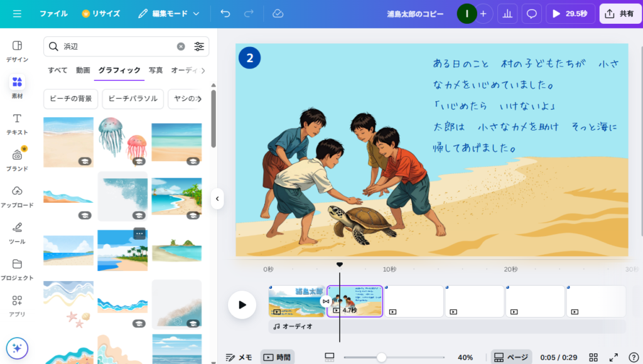Open the grid view icon
The height and width of the screenshot is (364, 643).
[x=593, y=358]
